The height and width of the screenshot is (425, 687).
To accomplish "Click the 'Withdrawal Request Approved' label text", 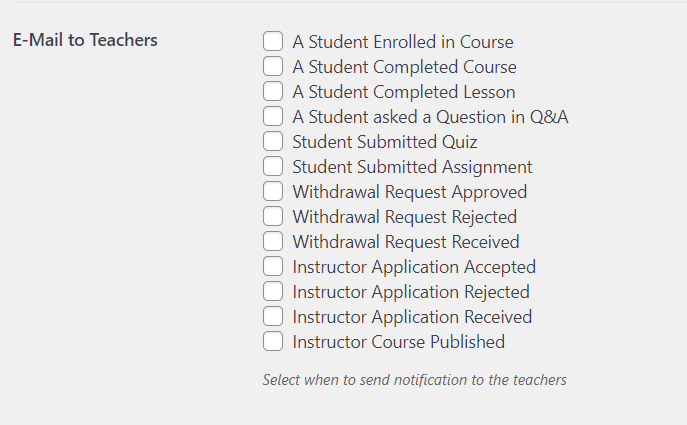I will [409, 192].
